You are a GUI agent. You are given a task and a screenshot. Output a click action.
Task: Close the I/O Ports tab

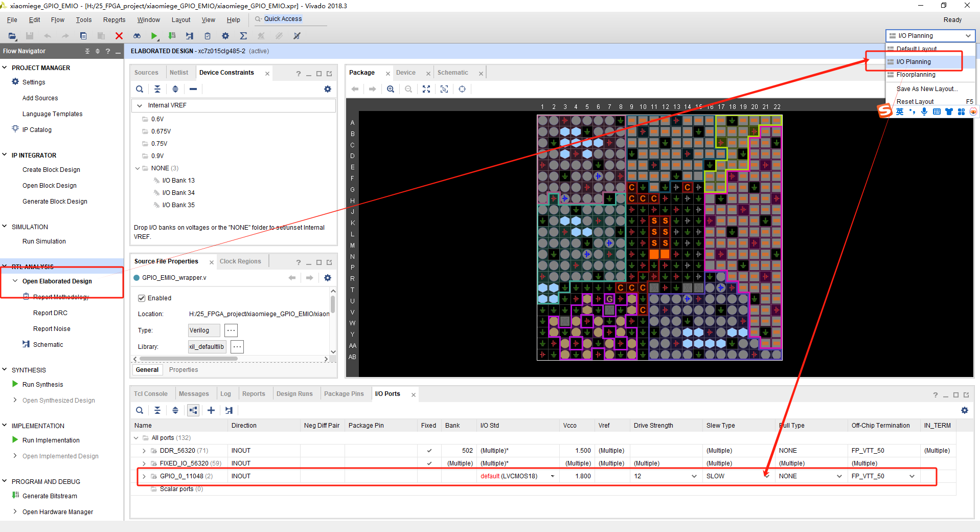(414, 394)
